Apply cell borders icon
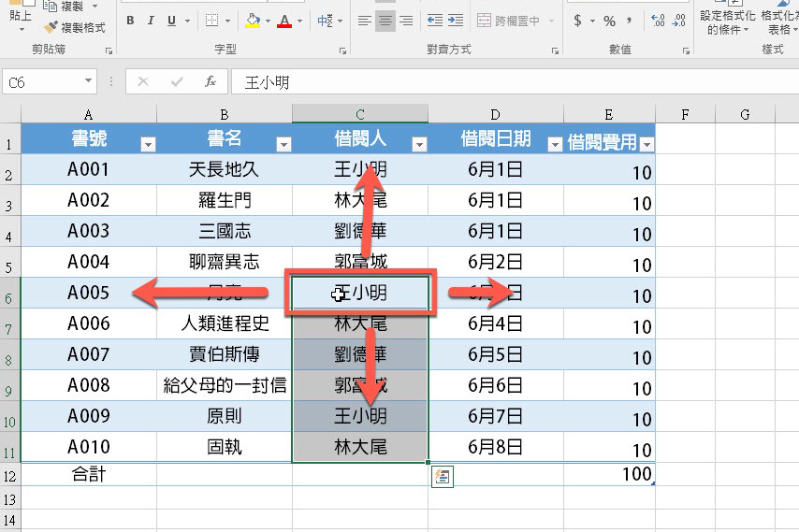The height and width of the screenshot is (532, 799). click(x=212, y=21)
